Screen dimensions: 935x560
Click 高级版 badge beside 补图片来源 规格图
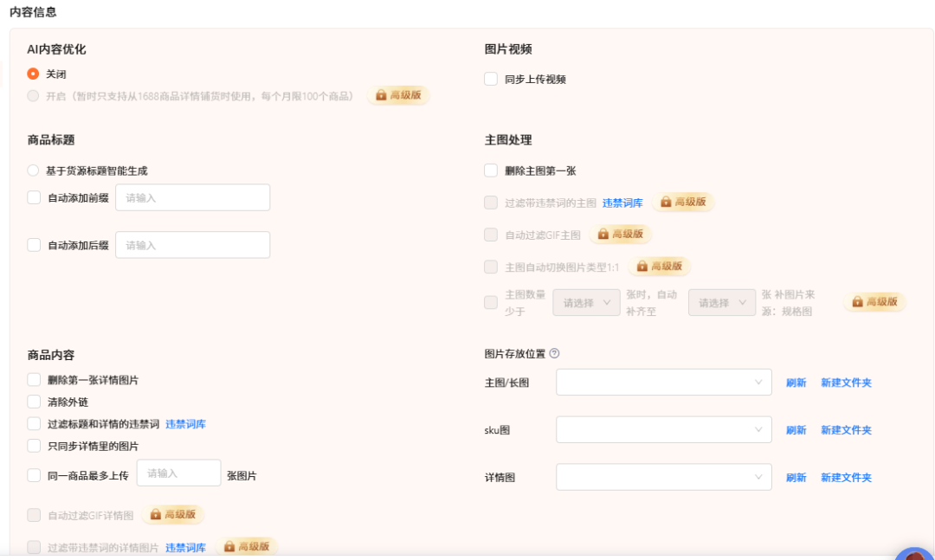[x=874, y=302]
